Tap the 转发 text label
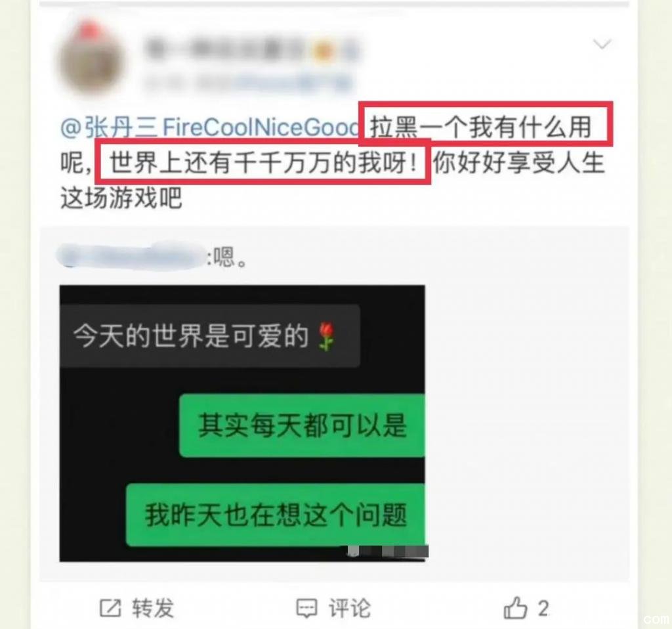The height and width of the screenshot is (629, 672). tap(153, 608)
